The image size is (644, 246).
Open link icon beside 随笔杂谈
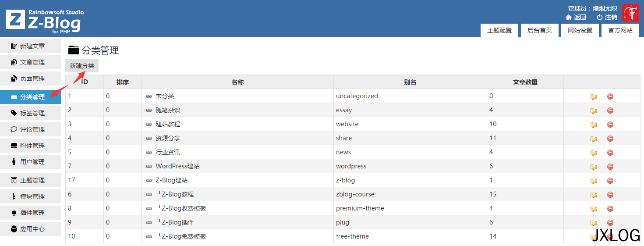click(x=149, y=111)
